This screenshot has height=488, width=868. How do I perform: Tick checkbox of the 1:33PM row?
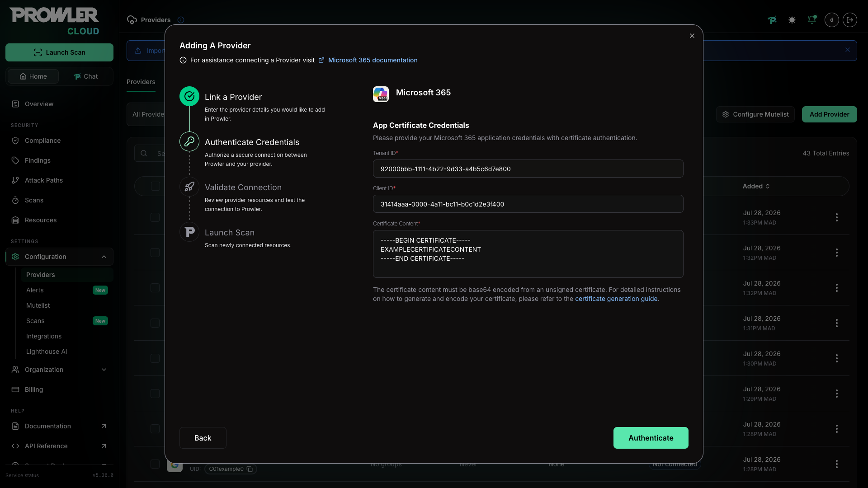155,217
